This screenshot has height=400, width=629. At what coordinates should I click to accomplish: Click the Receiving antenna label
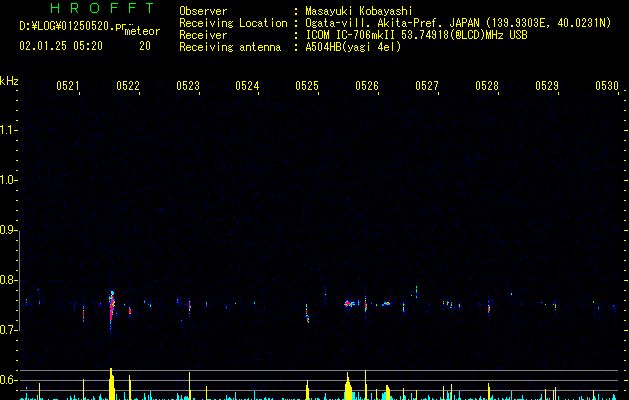(x=230, y=47)
